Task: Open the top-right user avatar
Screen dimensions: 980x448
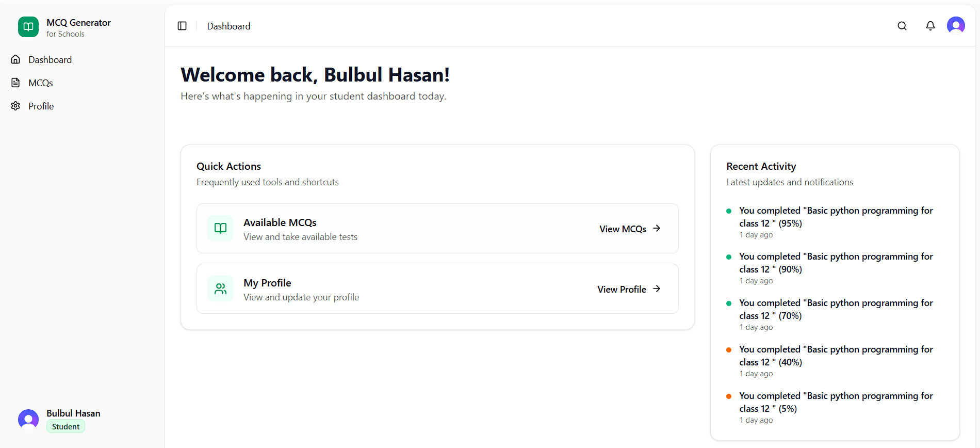Action: (x=955, y=25)
